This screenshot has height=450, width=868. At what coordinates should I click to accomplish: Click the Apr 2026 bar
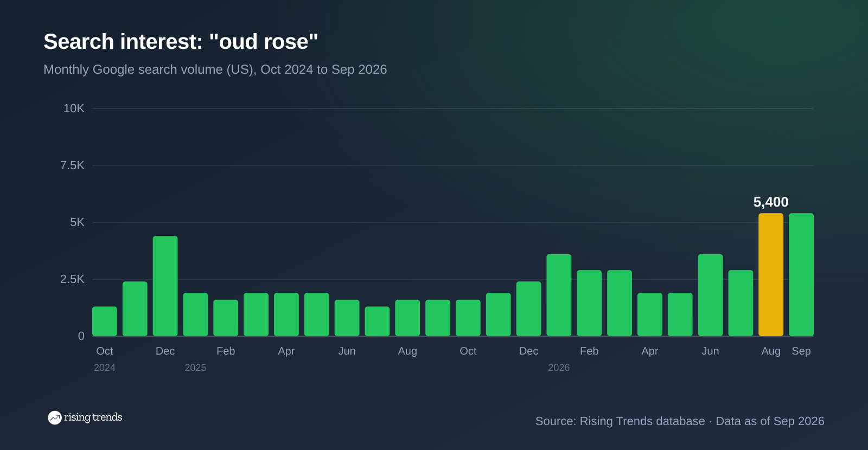click(x=650, y=314)
